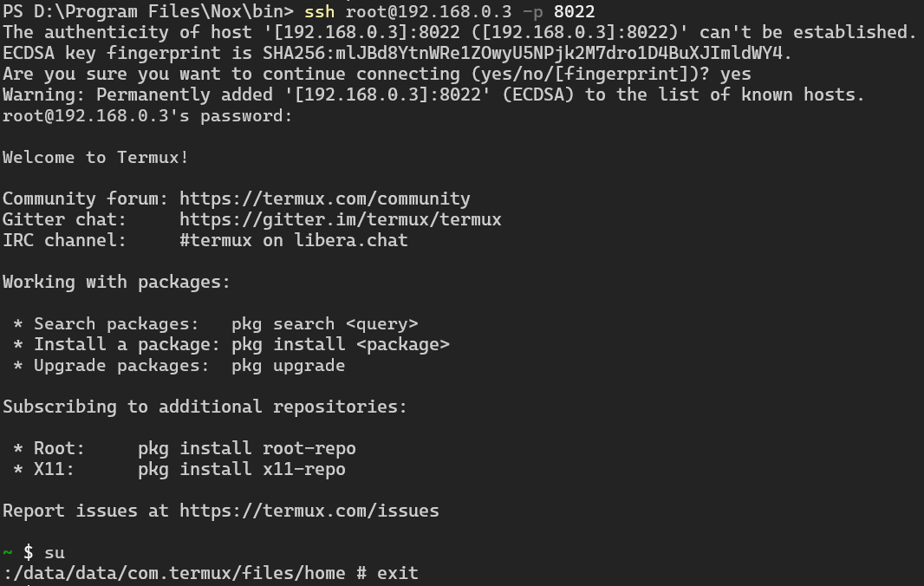This screenshot has width=924, height=586.
Task: Click the ssh command in the prompt
Action: [319, 12]
